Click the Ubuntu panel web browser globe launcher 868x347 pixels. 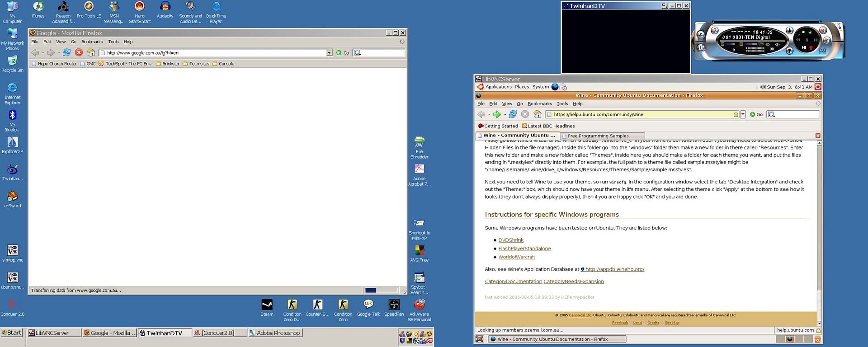tap(555, 87)
